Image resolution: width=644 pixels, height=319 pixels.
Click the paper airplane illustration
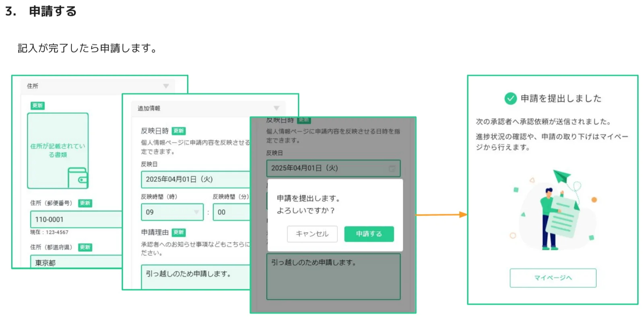(x=562, y=177)
